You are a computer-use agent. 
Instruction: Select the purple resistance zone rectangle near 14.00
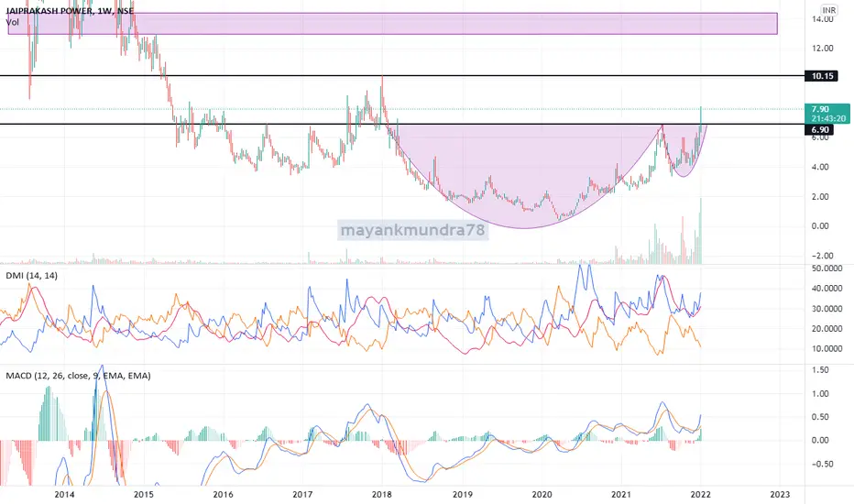(x=393, y=24)
